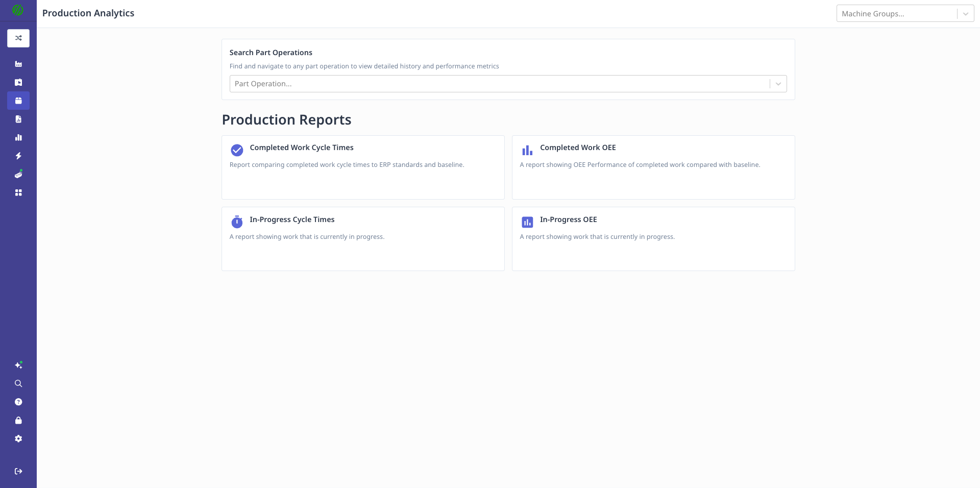Open the help question mark icon
This screenshot has width=980, height=488.
(x=18, y=402)
